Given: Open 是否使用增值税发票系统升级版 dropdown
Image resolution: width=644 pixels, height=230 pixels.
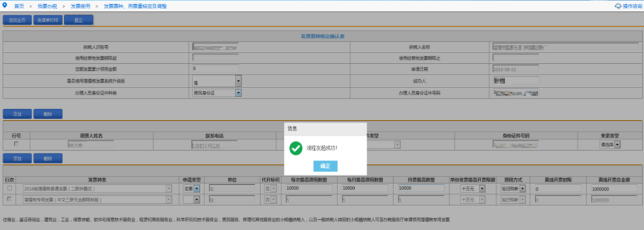Looking at the screenshot, I should point(216,81).
